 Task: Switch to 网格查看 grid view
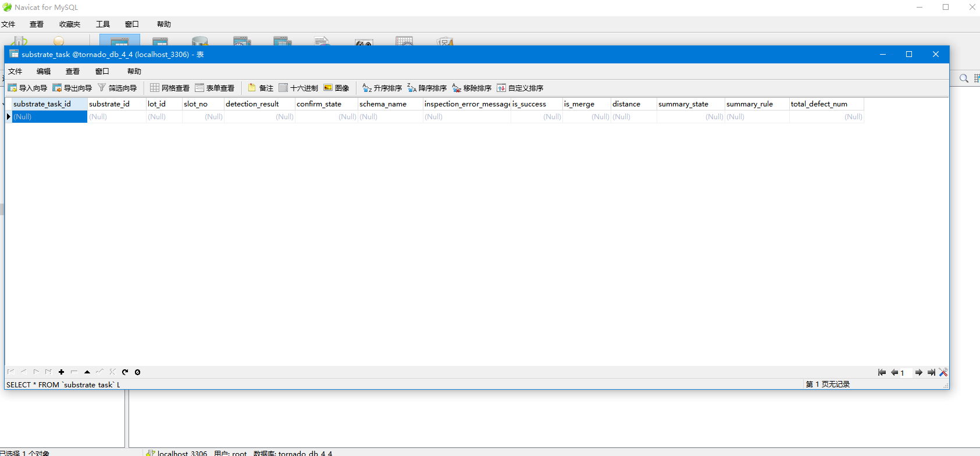[170, 88]
